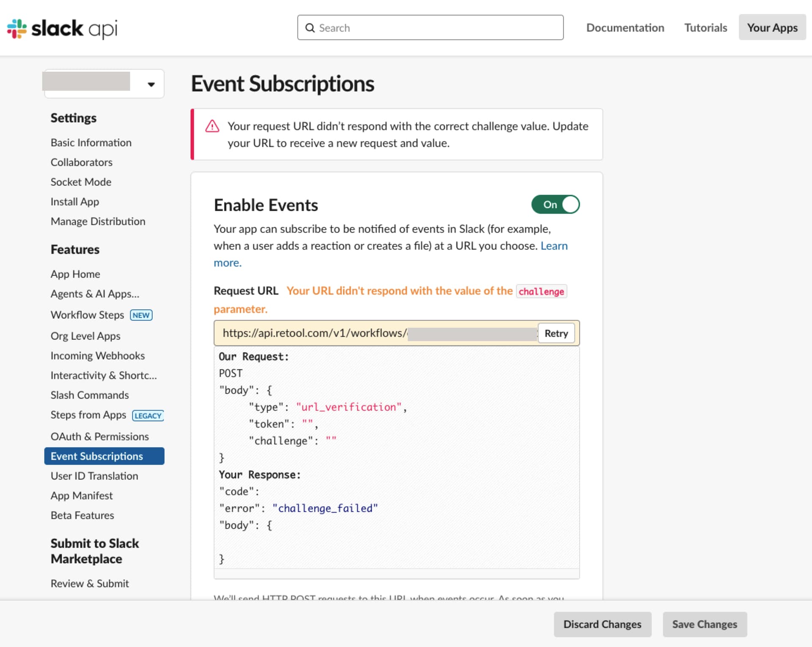Screen dimensions: 812x647
Task: Open the Collaborators page
Action: click(x=82, y=162)
